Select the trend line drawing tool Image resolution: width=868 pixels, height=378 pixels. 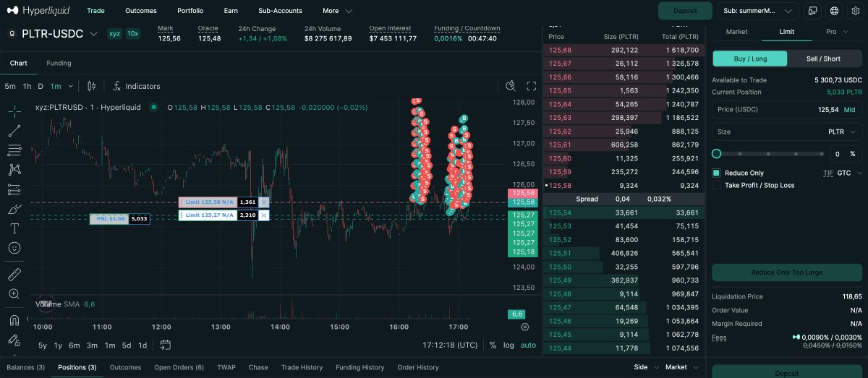(14, 131)
